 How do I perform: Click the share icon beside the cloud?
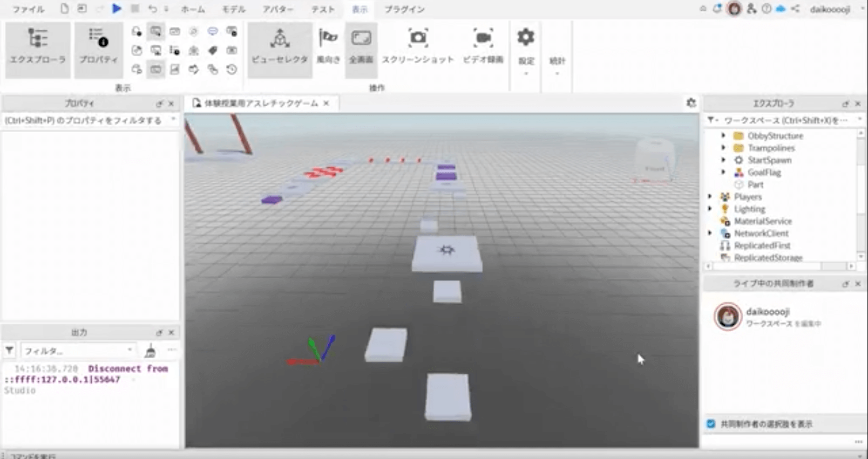tap(795, 9)
